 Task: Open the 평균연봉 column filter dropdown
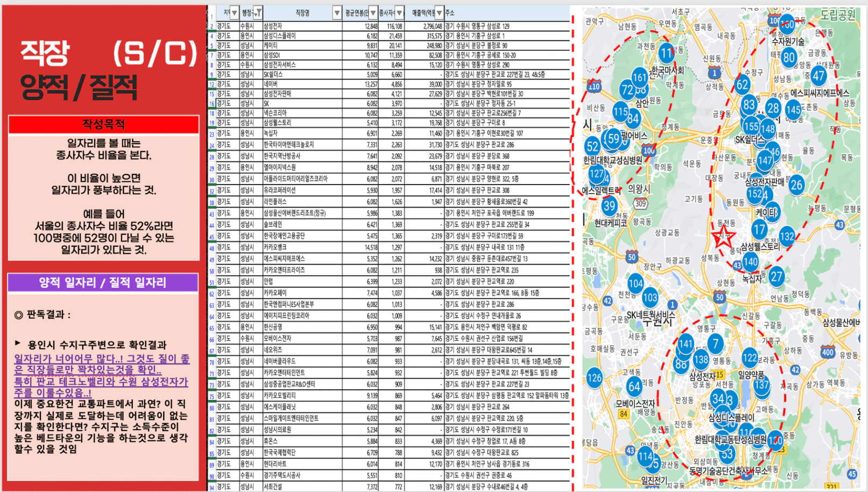pyautogui.click(x=373, y=12)
